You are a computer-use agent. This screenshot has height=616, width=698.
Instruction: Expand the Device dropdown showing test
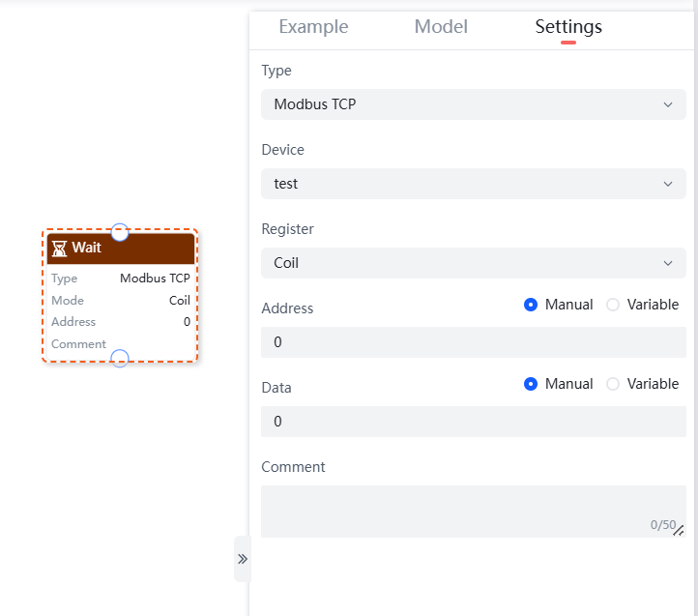pyautogui.click(x=474, y=184)
